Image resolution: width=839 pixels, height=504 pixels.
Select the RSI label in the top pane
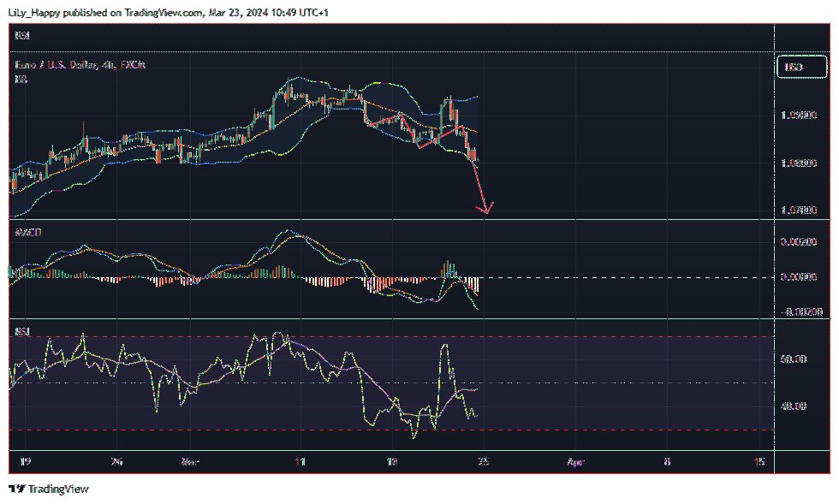point(22,35)
